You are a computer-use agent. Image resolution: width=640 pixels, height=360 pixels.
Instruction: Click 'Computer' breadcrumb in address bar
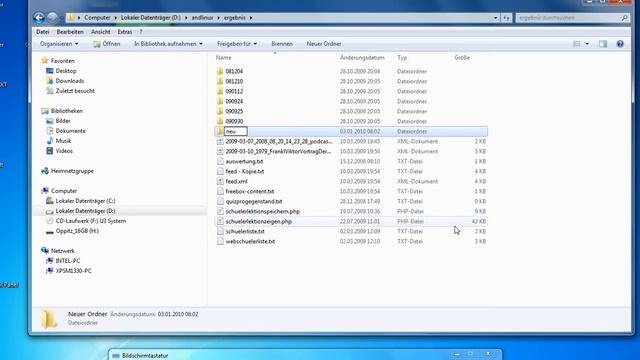[97, 18]
